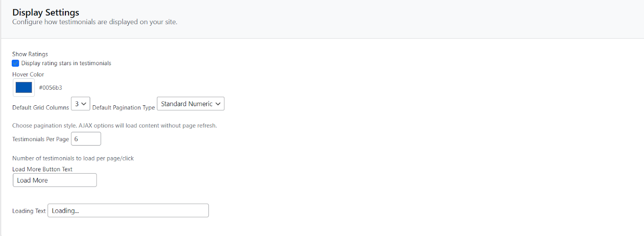Click the Display Settings heading
Image resolution: width=644 pixels, height=236 pixels.
coord(46,12)
